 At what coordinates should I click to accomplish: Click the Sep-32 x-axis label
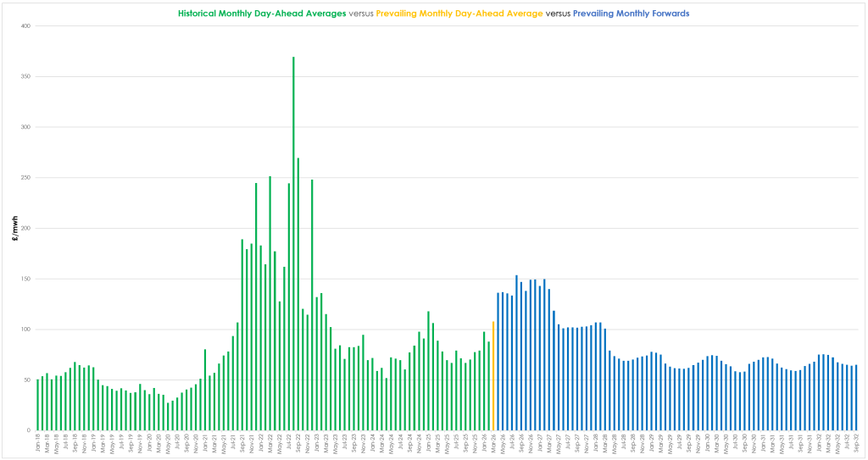point(856,443)
